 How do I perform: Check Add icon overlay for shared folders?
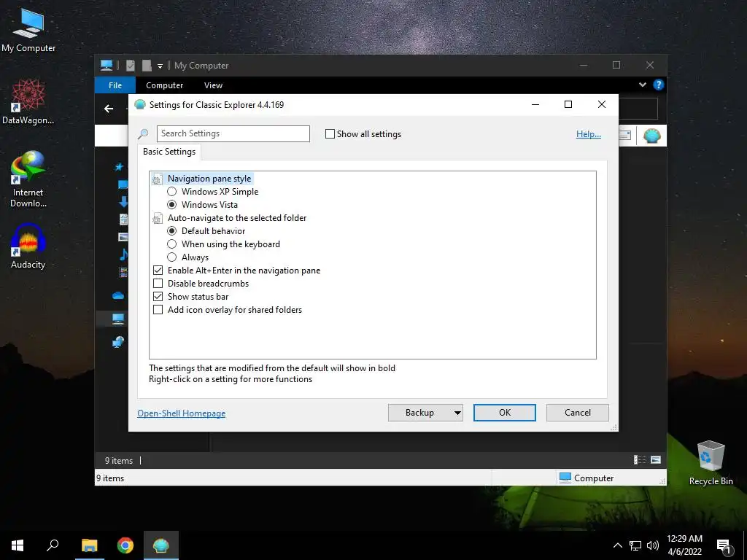pyautogui.click(x=158, y=309)
